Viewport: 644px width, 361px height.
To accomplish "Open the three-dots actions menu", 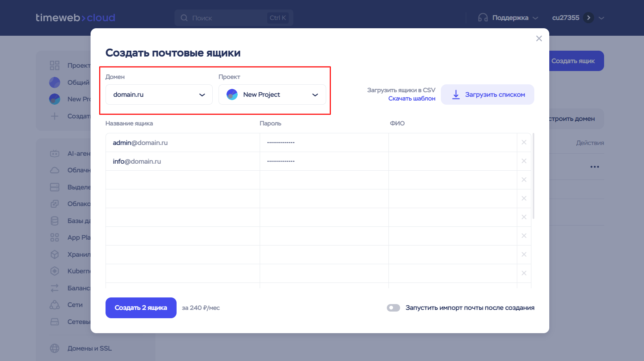I will coord(595,167).
